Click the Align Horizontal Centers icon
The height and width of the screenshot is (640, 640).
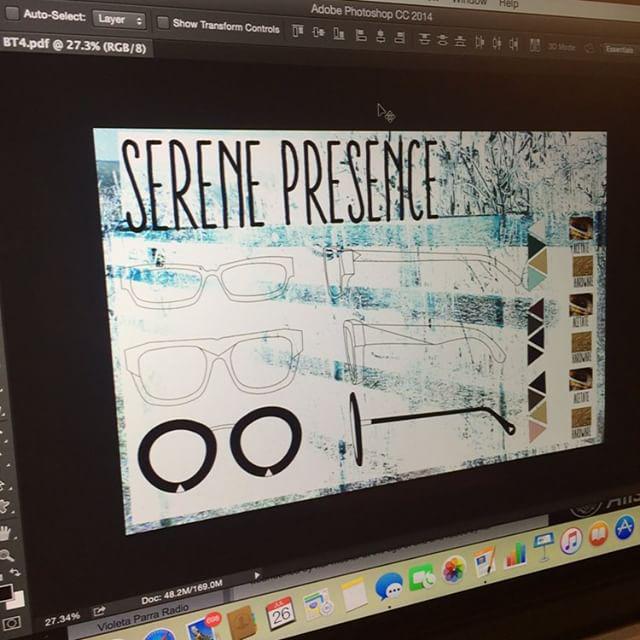coord(381,37)
